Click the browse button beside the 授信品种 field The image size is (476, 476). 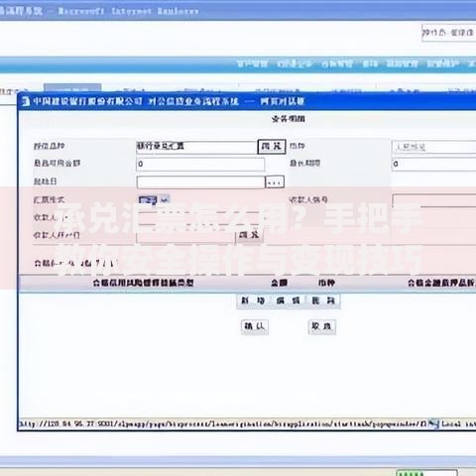[x=272, y=147]
